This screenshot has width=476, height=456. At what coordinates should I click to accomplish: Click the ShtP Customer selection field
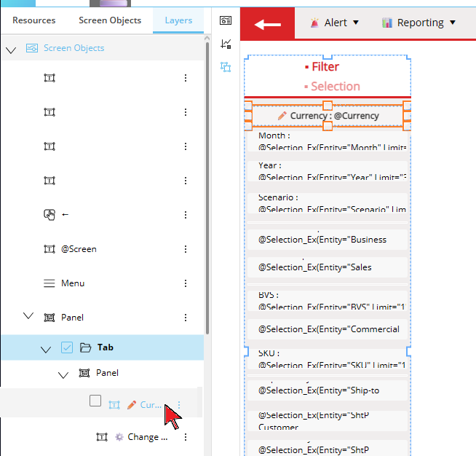(x=328, y=421)
